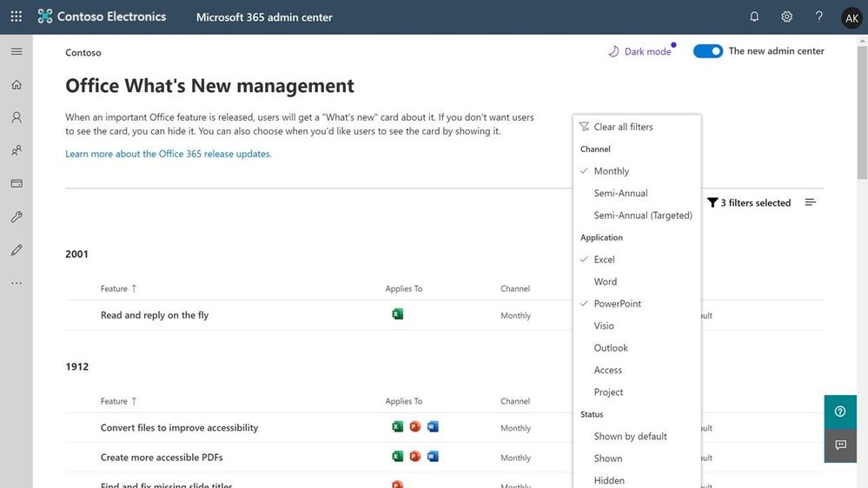Image resolution: width=868 pixels, height=488 pixels.
Task: Open the teal help assistant button
Action: coord(840,412)
